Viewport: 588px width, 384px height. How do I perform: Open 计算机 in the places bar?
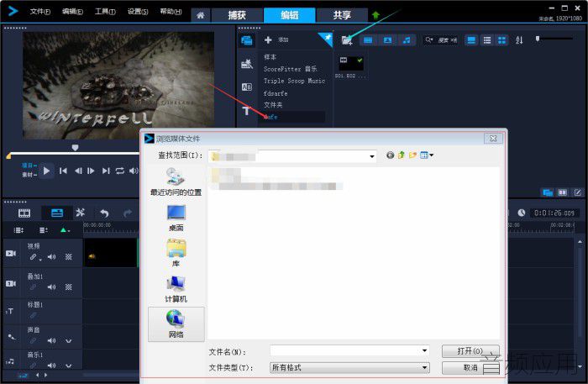pyautogui.click(x=176, y=289)
